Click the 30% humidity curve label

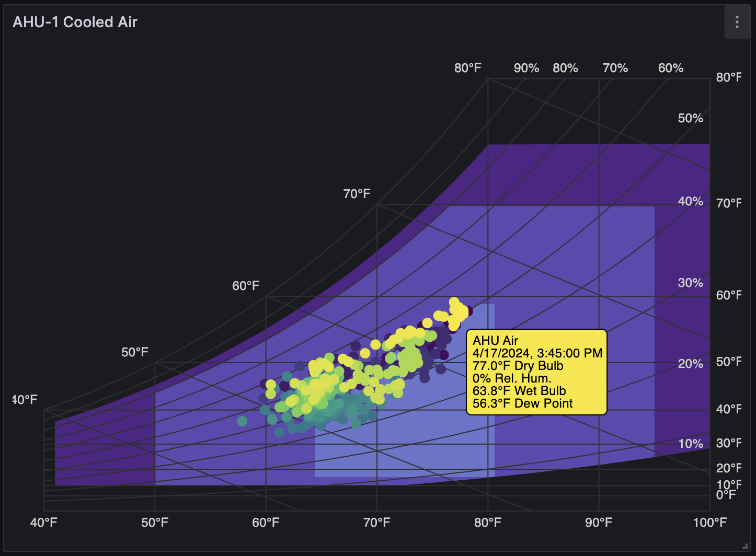[691, 283]
